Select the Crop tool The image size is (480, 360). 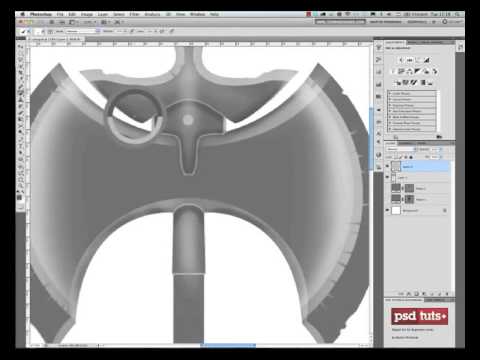point(21,73)
